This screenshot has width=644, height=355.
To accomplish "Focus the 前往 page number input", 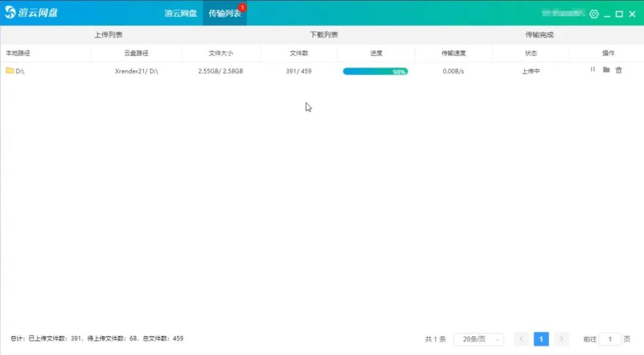I will [609, 339].
